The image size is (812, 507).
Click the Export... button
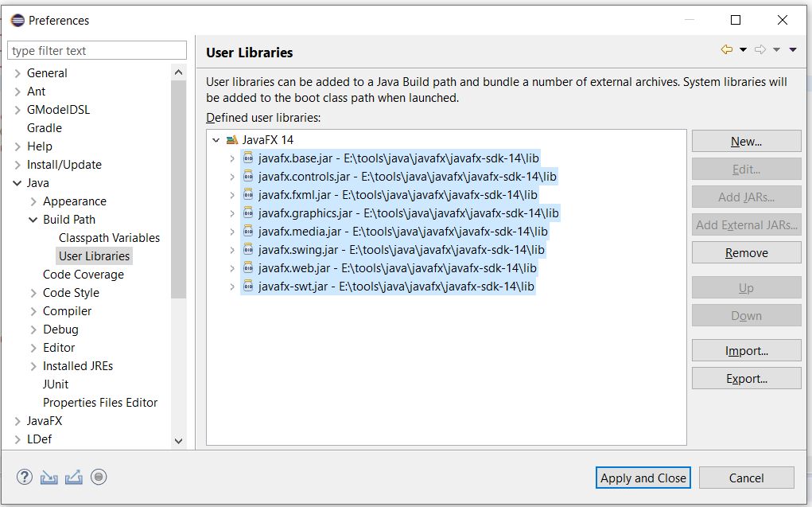[x=746, y=378]
